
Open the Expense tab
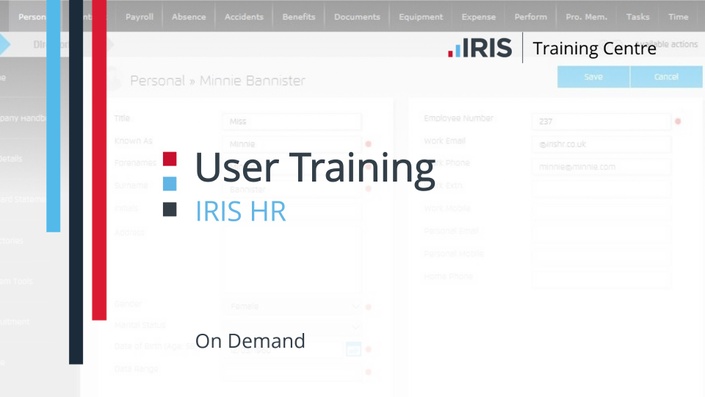478,17
